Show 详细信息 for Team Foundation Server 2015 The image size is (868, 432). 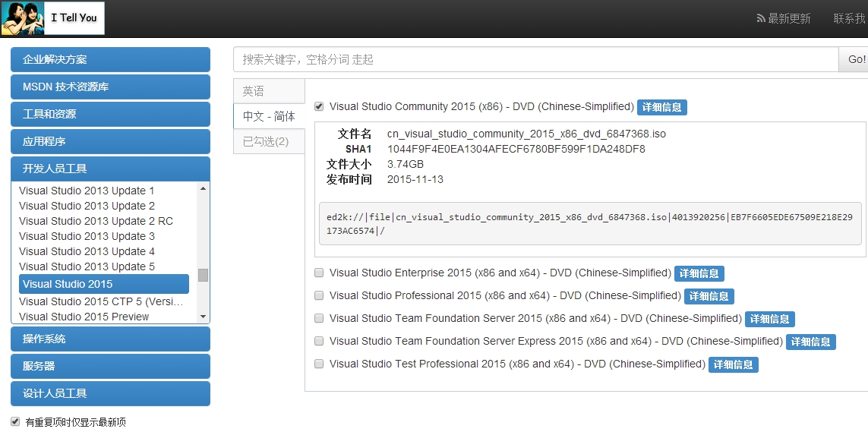tap(770, 319)
